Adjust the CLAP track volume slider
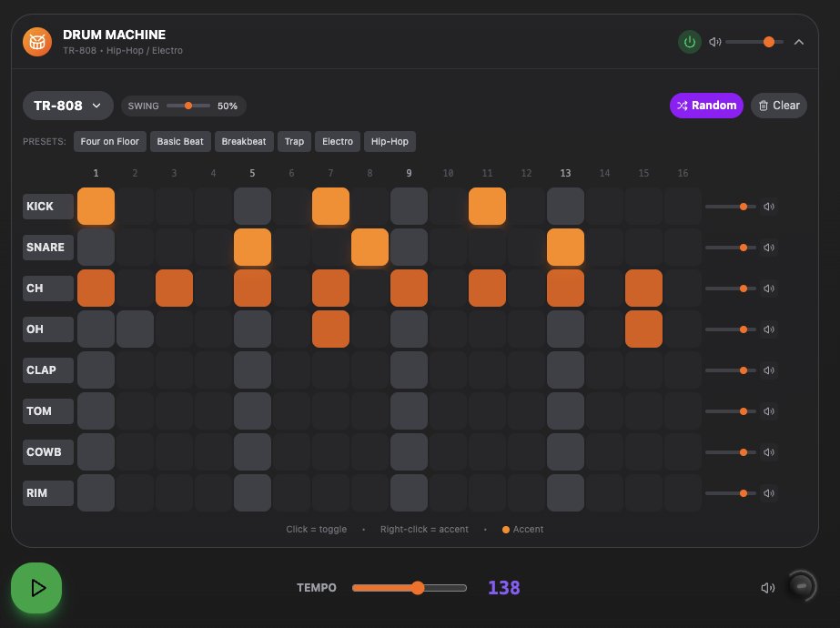Viewport: 840px width, 628px height. 730,370
